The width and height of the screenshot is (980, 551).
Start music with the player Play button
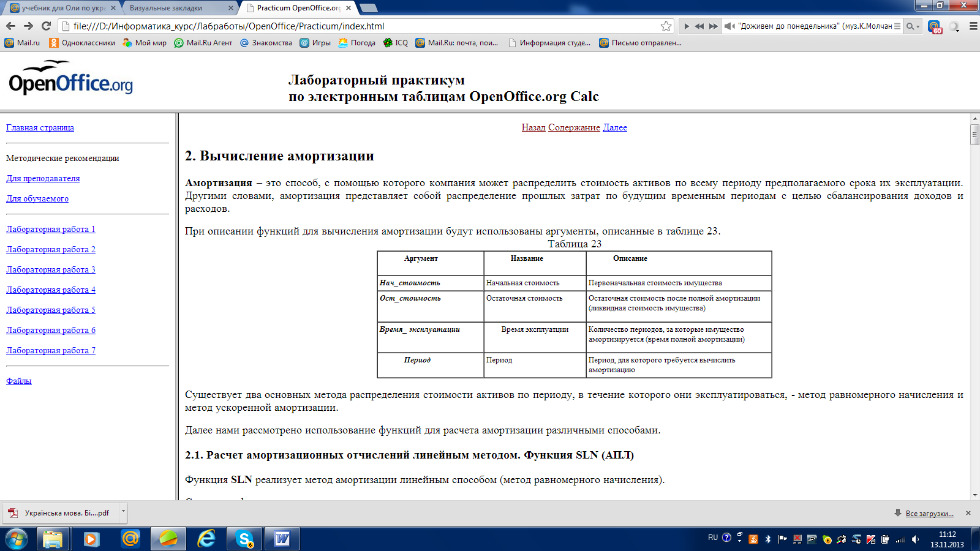coord(686,26)
